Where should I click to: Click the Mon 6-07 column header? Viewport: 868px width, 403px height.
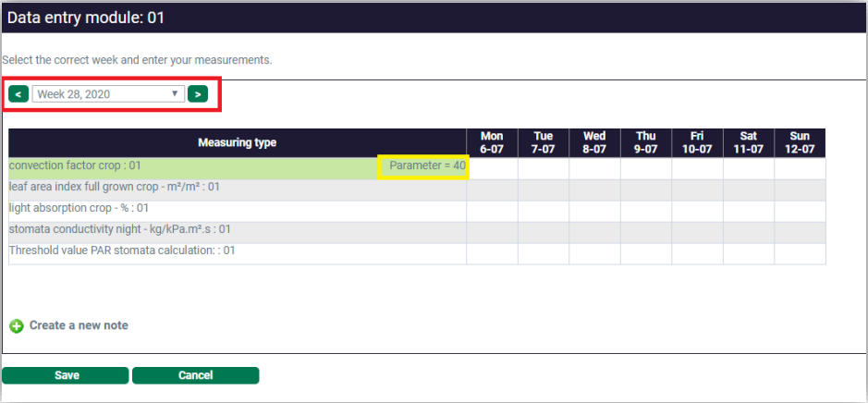point(492,142)
